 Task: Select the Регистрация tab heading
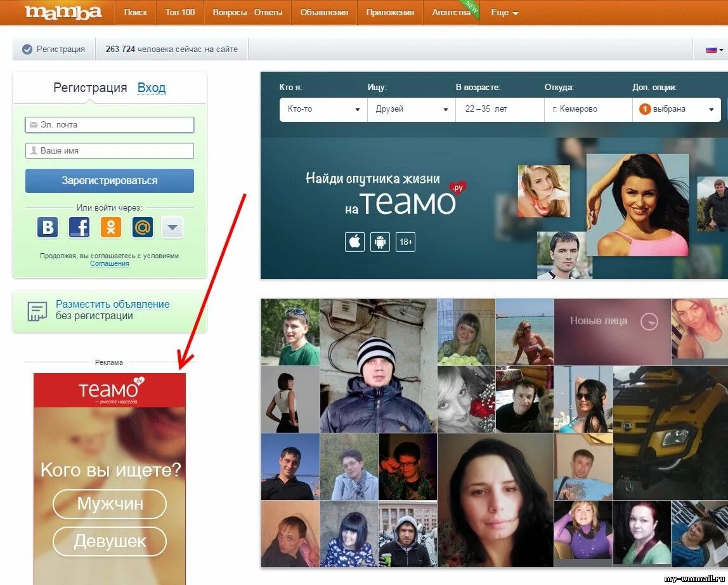[90, 88]
